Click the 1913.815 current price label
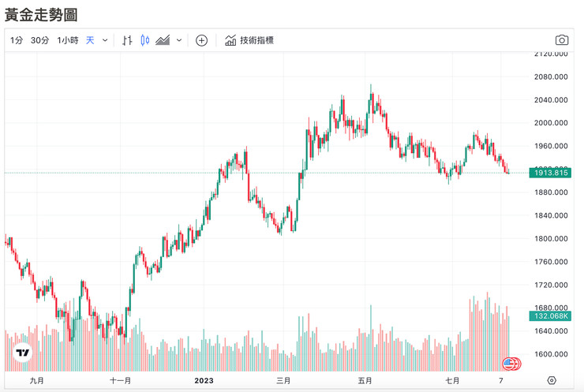 click(x=550, y=173)
